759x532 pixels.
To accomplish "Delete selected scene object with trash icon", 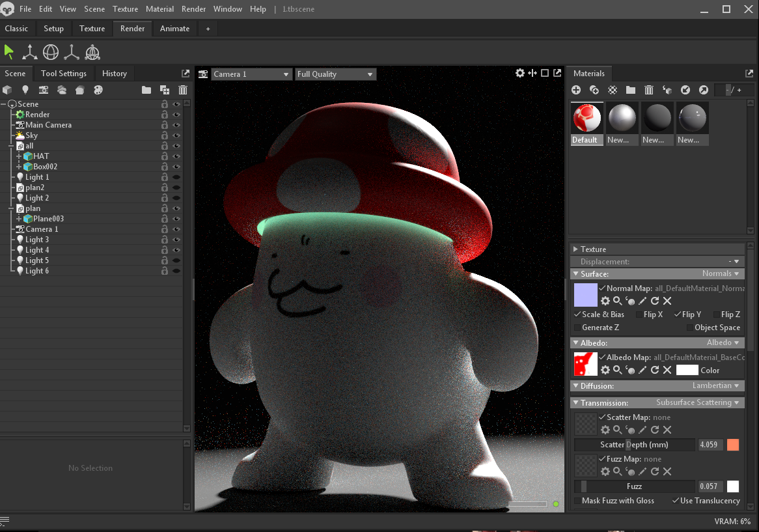I will pos(183,90).
